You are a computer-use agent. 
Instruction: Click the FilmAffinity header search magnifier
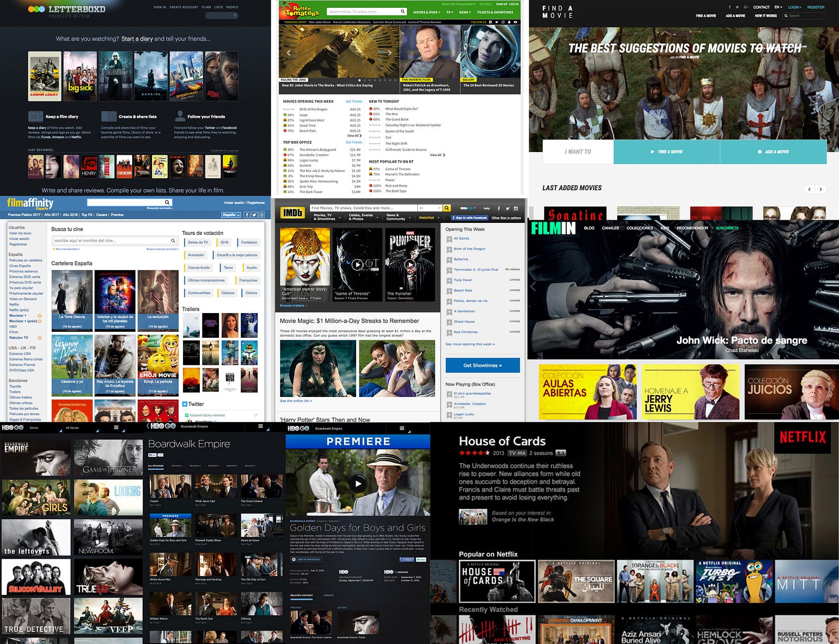(x=167, y=202)
